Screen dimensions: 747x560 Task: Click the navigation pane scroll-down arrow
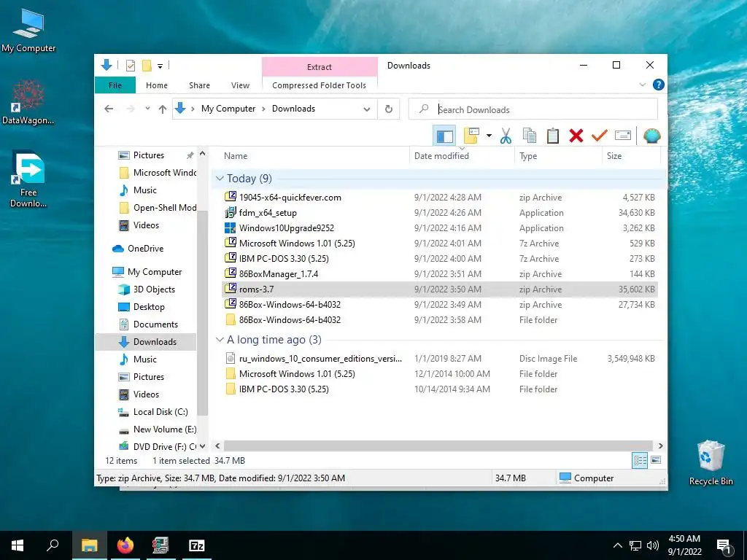click(x=203, y=446)
